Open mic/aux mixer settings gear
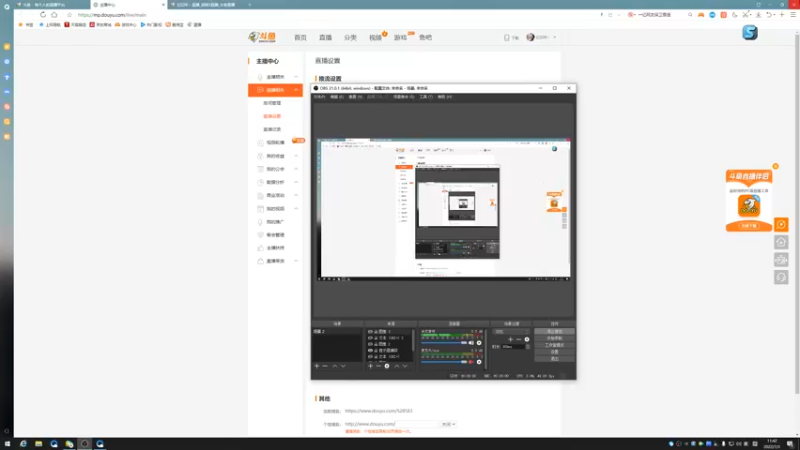Viewport: 800px width, 450px height. point(479,362)
